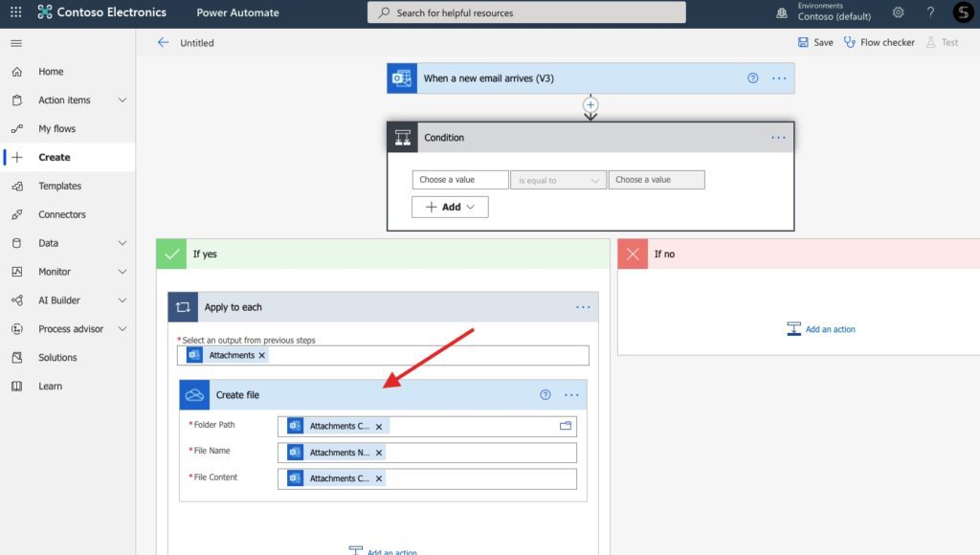Click the first Choose a value field

pos(460,180)
